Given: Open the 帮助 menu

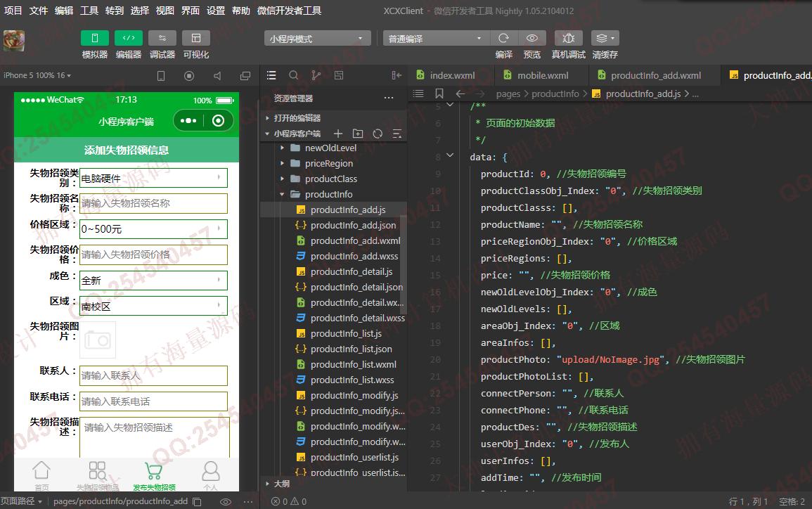Looking at the screenshot, I should tap(241, 11).
